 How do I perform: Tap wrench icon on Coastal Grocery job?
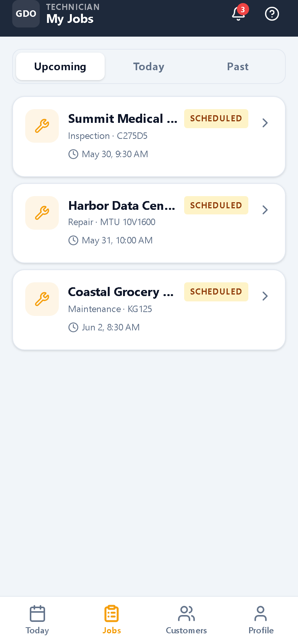coord(42,299)
